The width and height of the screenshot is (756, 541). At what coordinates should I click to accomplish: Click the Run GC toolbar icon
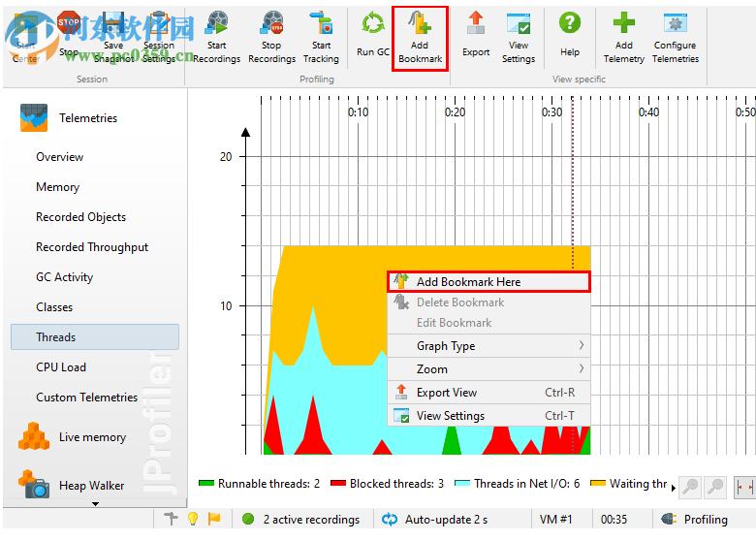click(373, 22)
